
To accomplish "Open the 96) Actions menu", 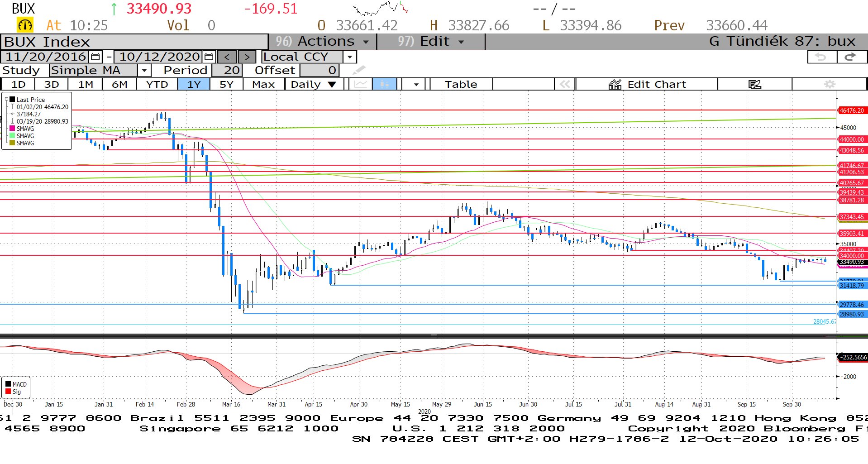I will (323, 42).
